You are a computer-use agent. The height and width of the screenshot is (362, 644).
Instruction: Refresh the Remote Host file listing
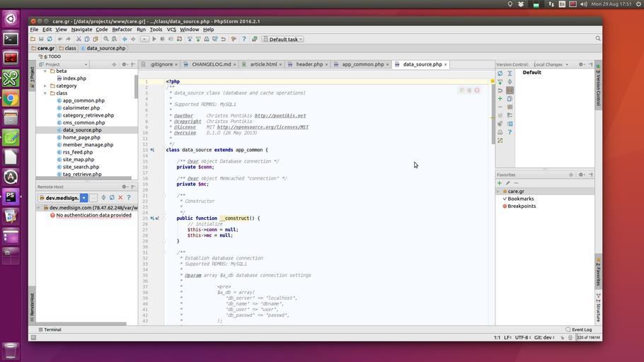[x=112, y=198]
